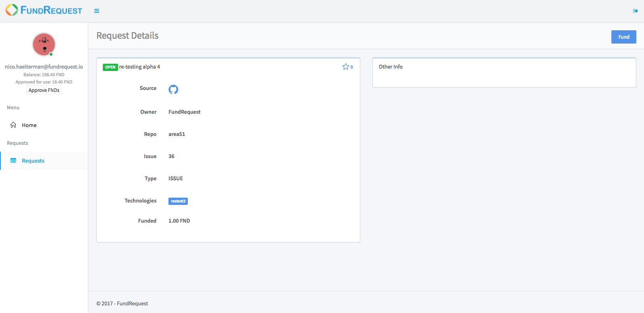The image size is (644, 313).
Task: Click the '© 2017 - FundRequest' footer text
Action: pyautogui.click(x=122, y=304)
